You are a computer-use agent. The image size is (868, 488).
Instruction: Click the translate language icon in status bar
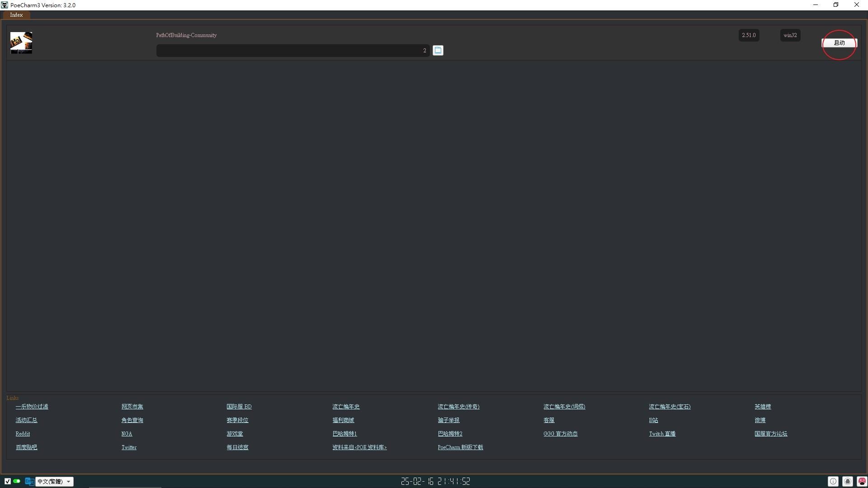pos(29,481)
